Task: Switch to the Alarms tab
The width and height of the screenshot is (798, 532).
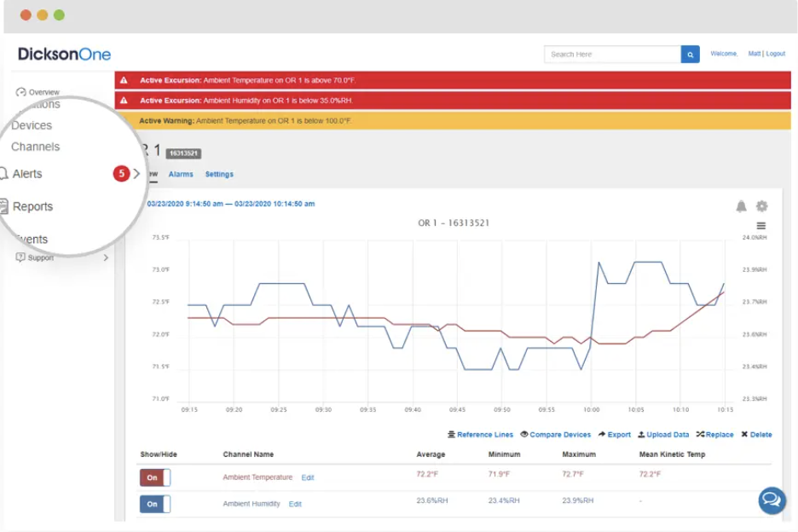Action: (x=181, y=174)
